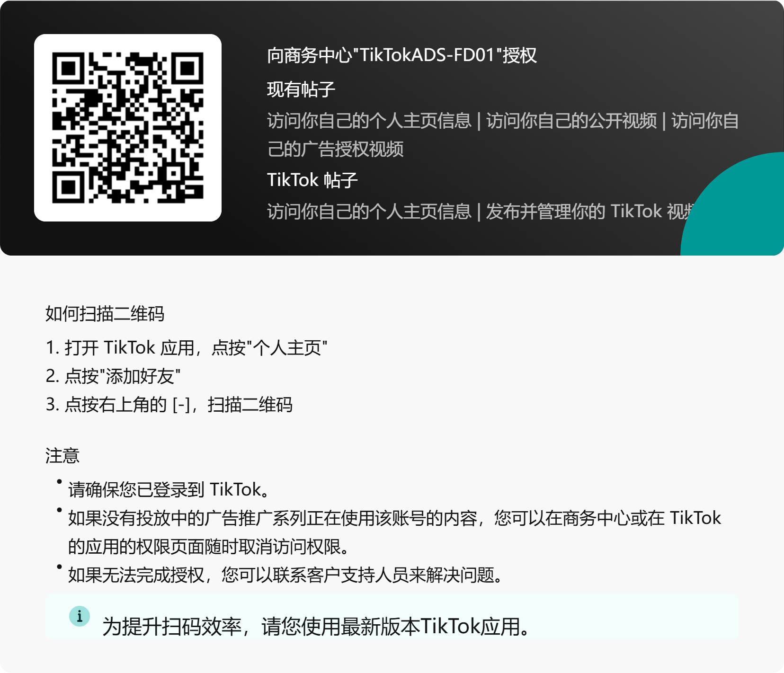Click the "注意" heading
The width and height of the screenshot is (784, 673).
click(62, 455)
